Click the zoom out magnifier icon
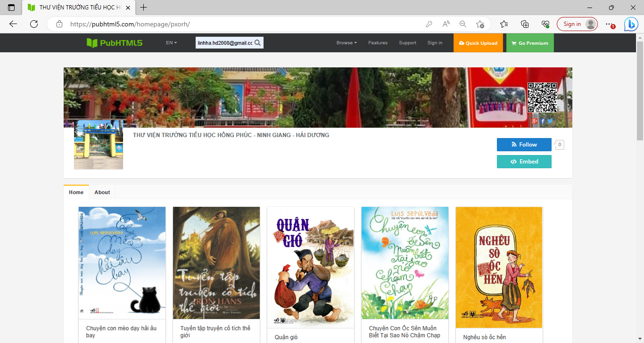 click(x=463, y=24)
